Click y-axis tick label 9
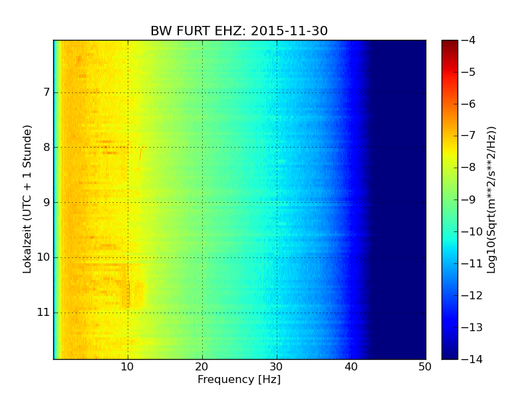The width and height of the screenshot is (532, 399). 47,203
